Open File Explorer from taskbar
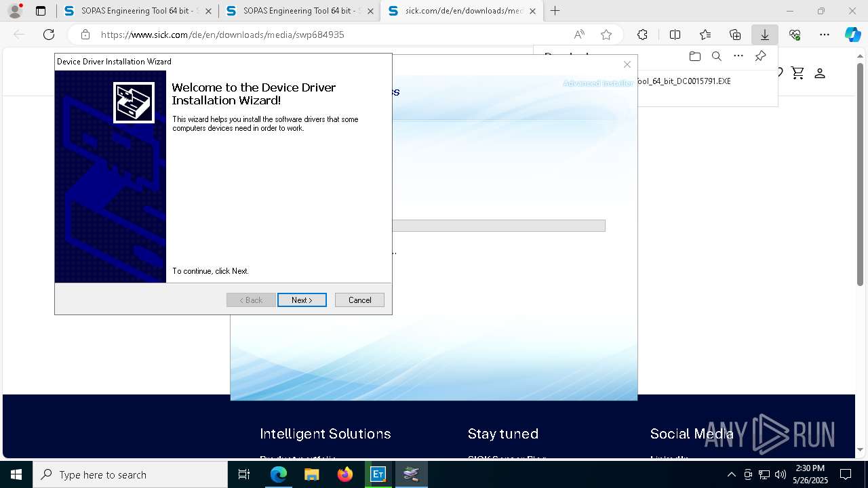The image size is (868, 488). (312, 474)
